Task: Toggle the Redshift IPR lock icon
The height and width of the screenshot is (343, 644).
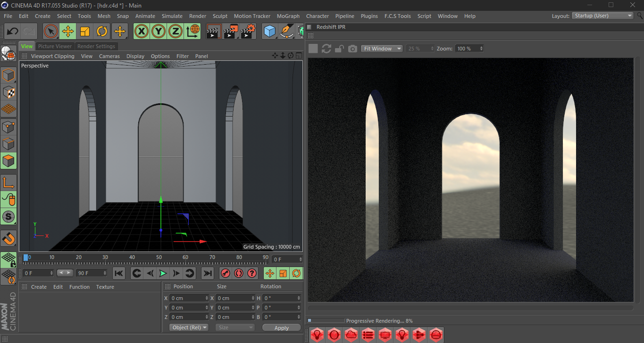Action: tap(339, 49)
